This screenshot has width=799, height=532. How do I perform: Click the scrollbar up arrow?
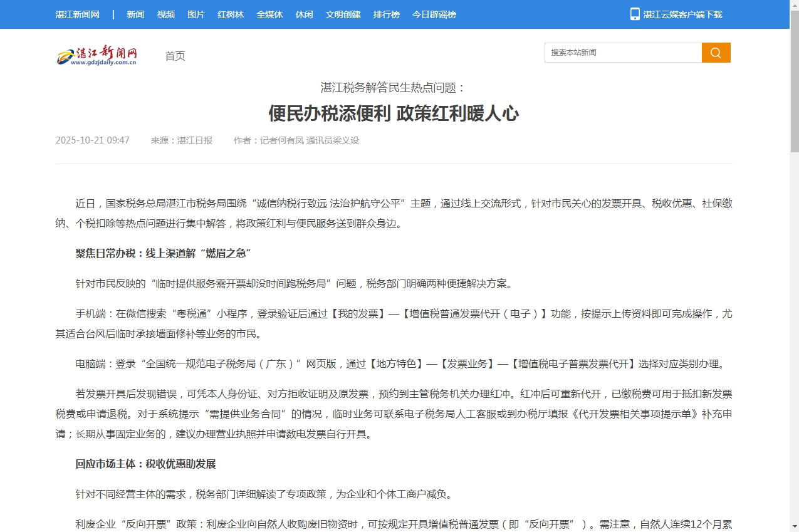pyautogui.click(x=794, y=5)
